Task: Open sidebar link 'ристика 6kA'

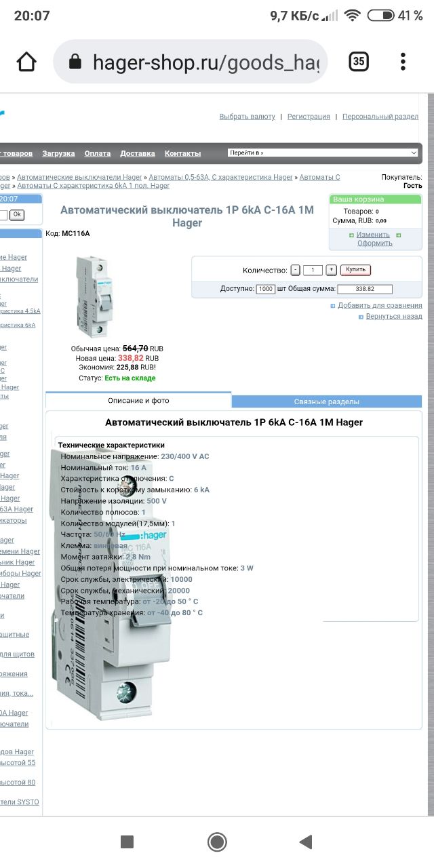Action: click(18, 325)
